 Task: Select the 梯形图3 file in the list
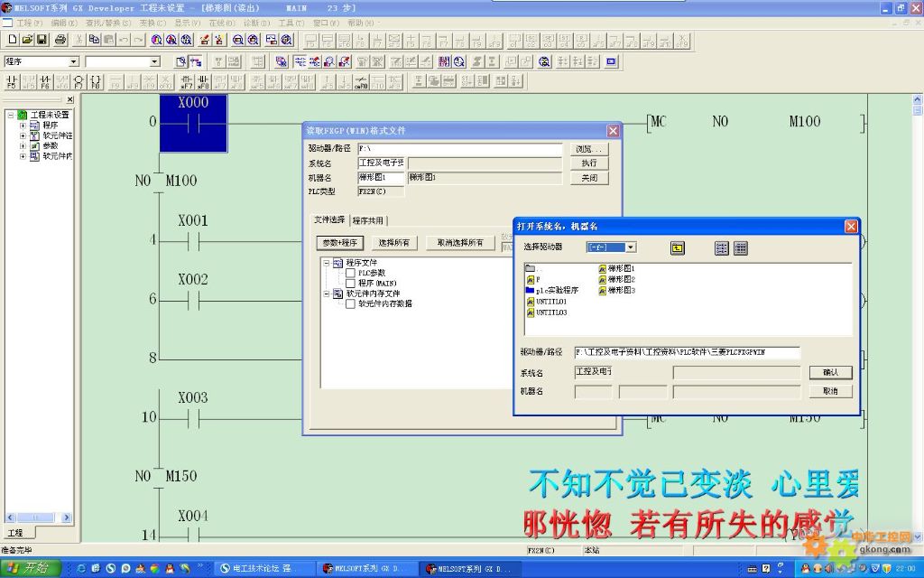617,290
